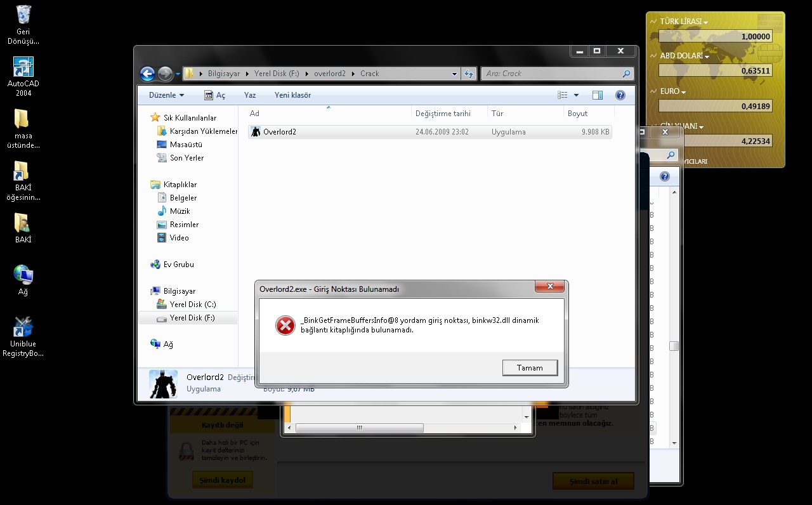
Task: Close the Overlord2.exe error dialog
Action: [x=549, y=287]
